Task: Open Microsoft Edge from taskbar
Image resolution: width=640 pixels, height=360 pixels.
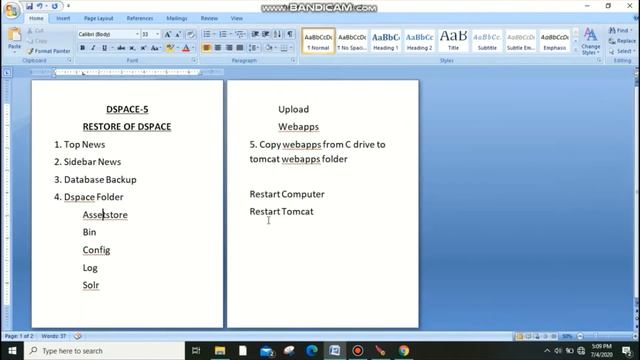Action: [x=312, y=351]
